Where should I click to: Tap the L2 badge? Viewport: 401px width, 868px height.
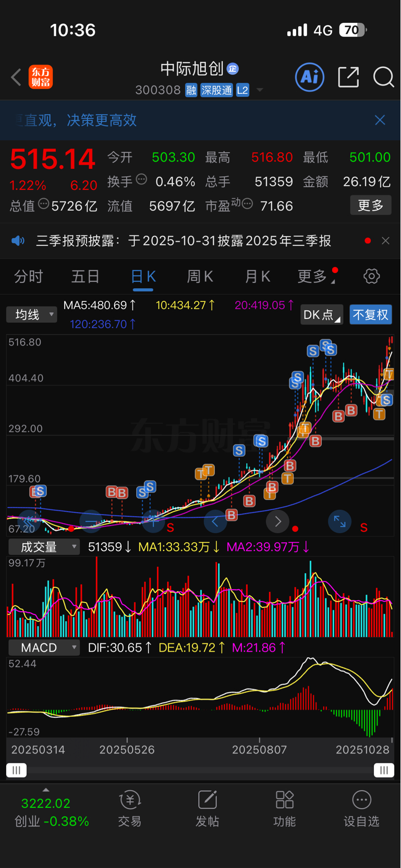tap(242, 90)
